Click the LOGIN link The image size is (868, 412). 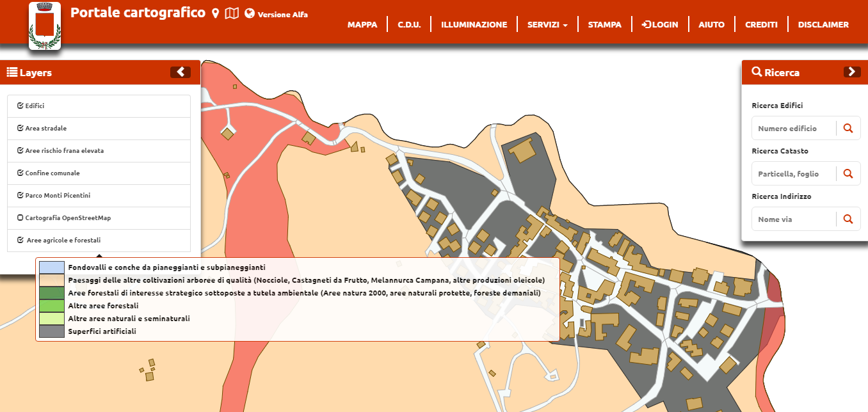659,25
